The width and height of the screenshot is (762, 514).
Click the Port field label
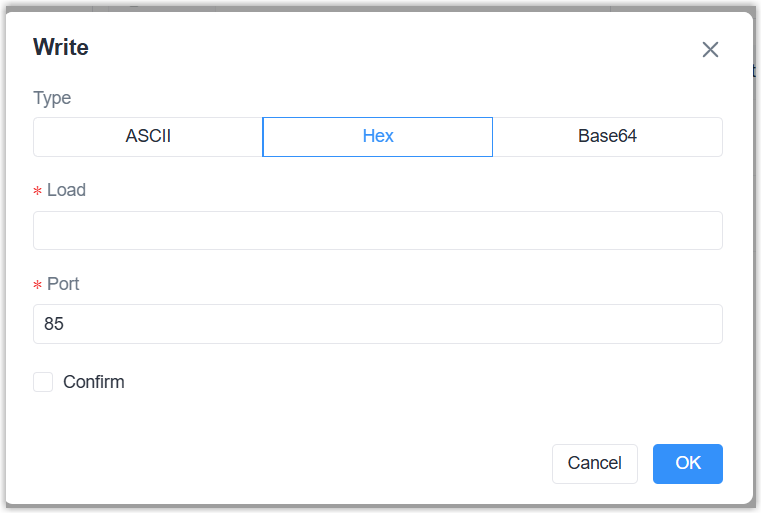tap(63, 284)
